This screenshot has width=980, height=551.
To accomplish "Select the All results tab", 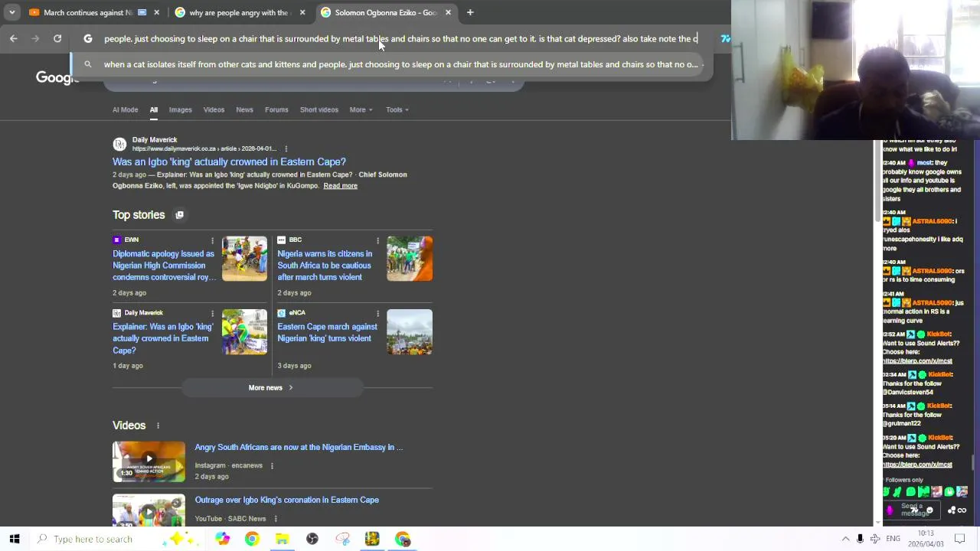I will (x=153, y=109).
